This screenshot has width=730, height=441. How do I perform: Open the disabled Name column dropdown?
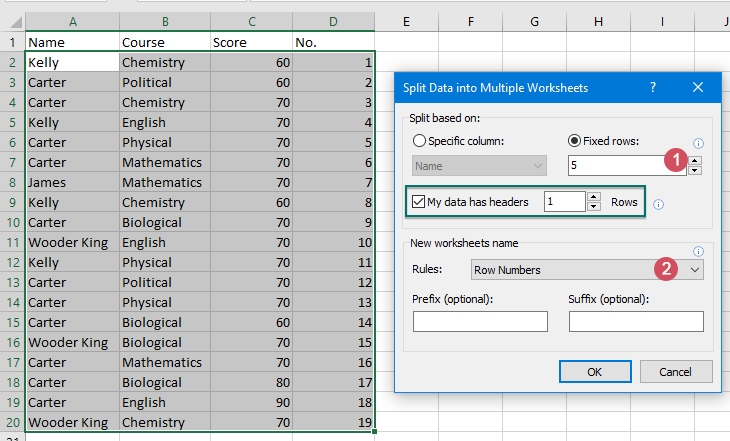pyautogui.click(x=480, y=166)
